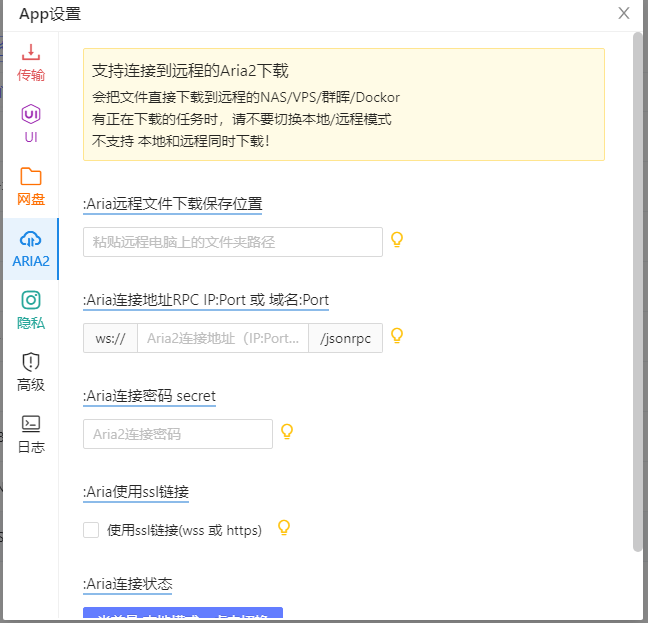Go to the 隐私 privacy tab

(31, 311)
